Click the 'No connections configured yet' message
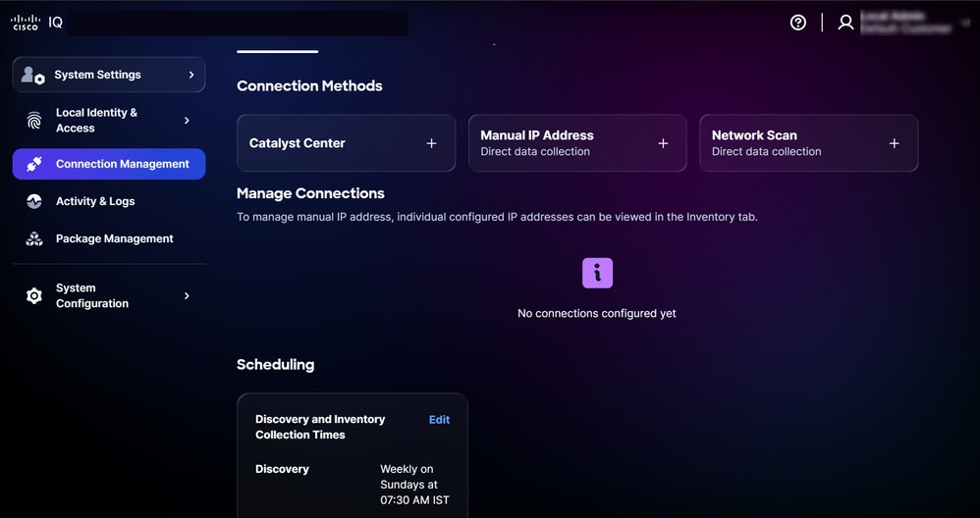 tap(597, 313)
